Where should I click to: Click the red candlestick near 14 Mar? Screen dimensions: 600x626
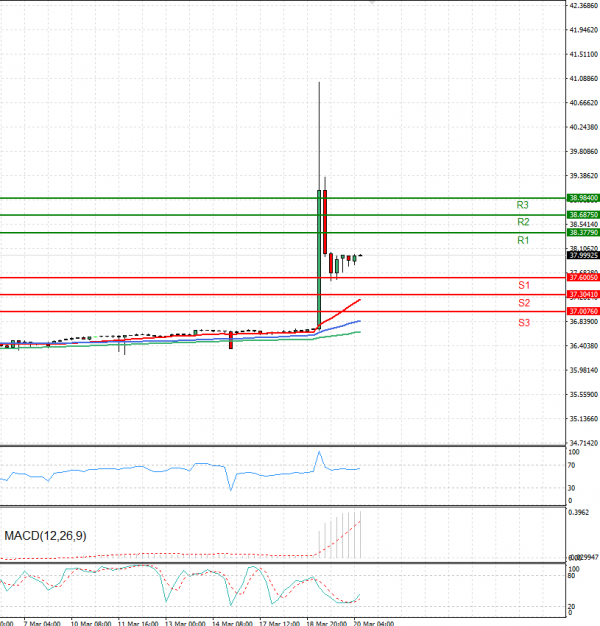[x=231, y=340]
